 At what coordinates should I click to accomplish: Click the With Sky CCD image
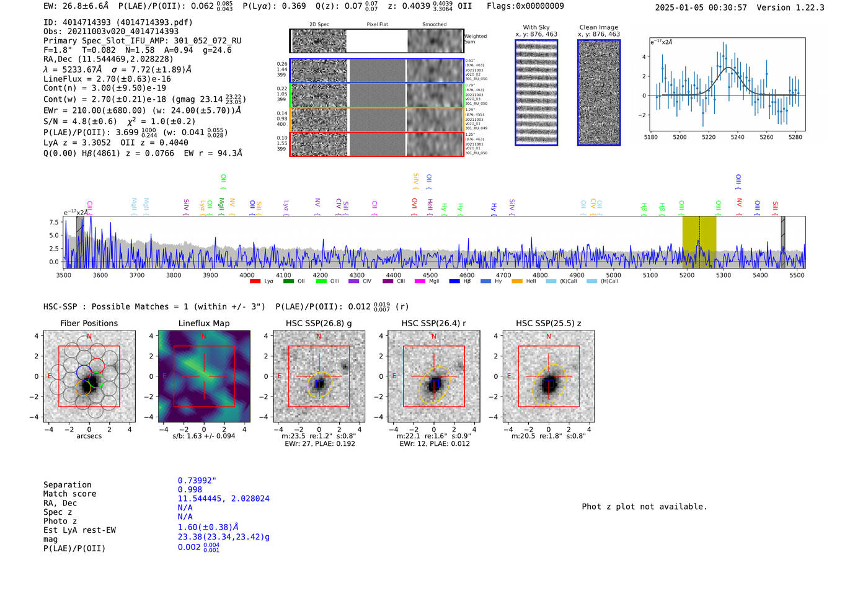536,92
